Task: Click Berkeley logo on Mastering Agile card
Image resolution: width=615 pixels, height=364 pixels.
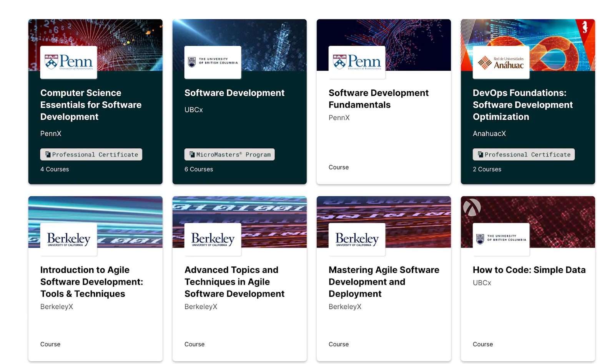Action: pyautogui.click(x=357, y=239)
